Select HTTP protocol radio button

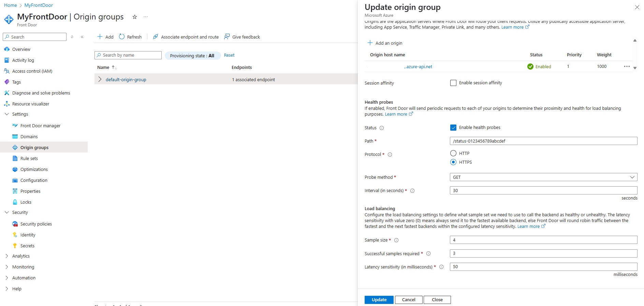[x=453, y=153]
